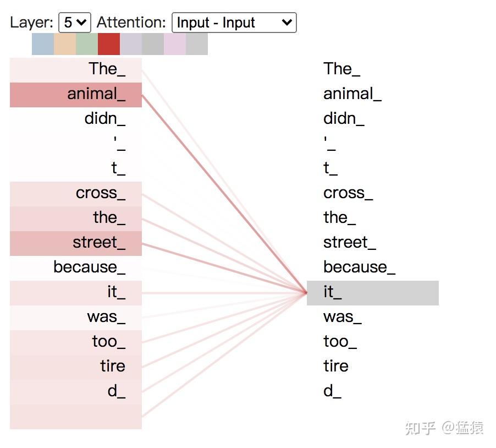This screenshot has width=496, height=448.
Task: Select the green attention head swatch
Action: (87, 43)
